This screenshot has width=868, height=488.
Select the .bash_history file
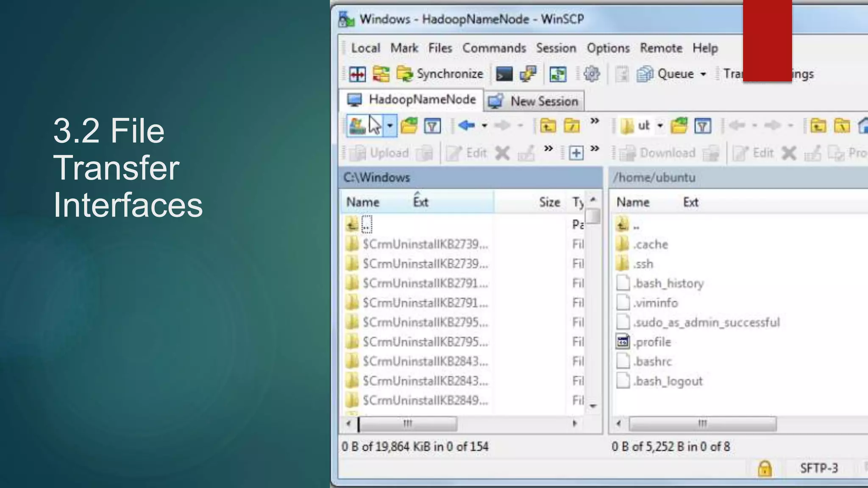659,283
